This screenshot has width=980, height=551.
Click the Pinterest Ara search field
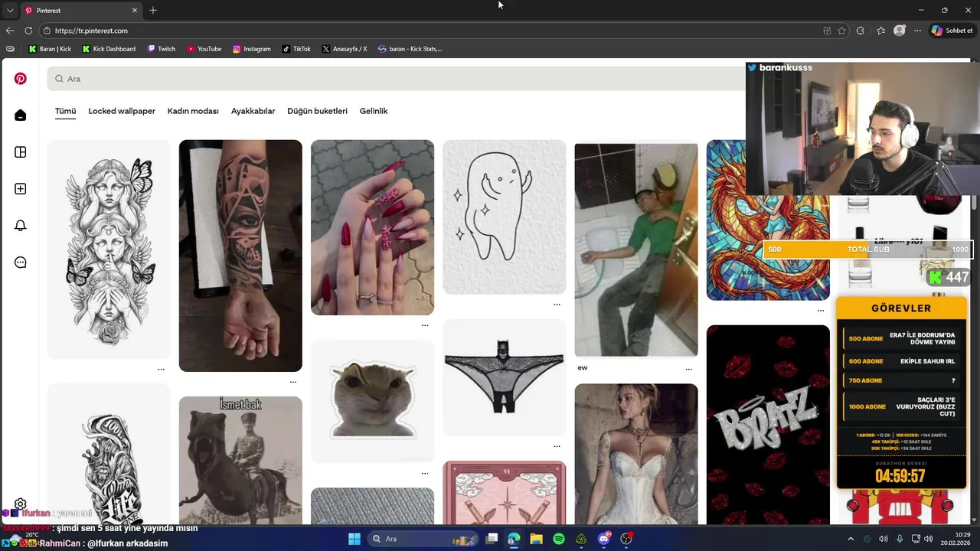[x=395, y=79]
